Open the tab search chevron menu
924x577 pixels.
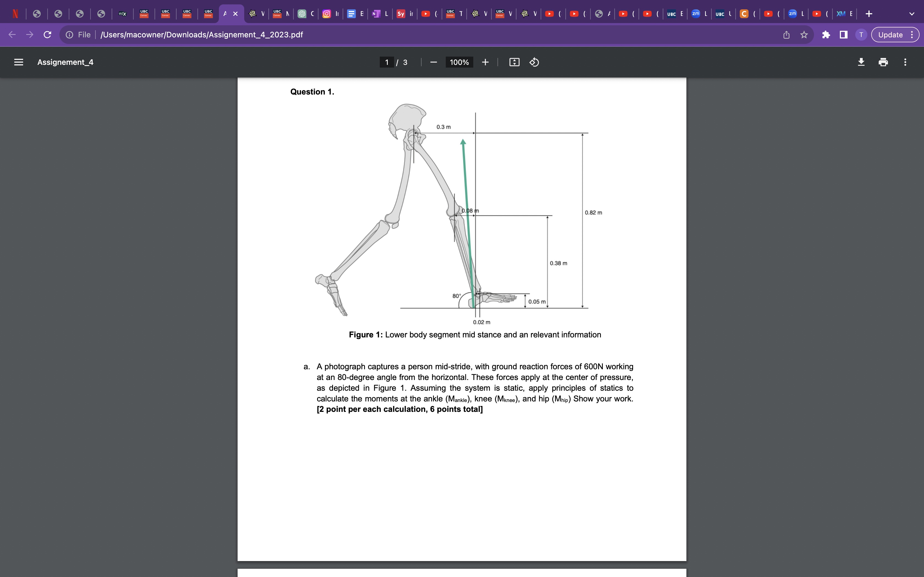coord(912,13)
